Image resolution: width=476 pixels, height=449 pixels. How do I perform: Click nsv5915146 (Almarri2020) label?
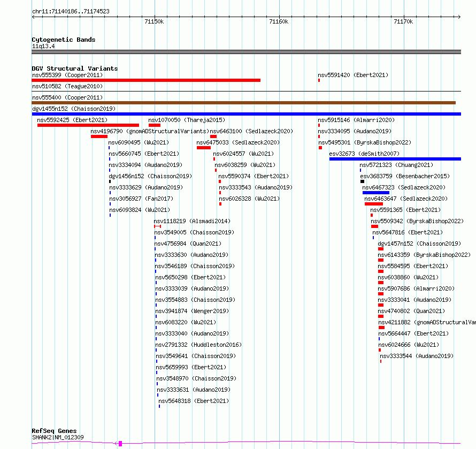coord(356,120)
